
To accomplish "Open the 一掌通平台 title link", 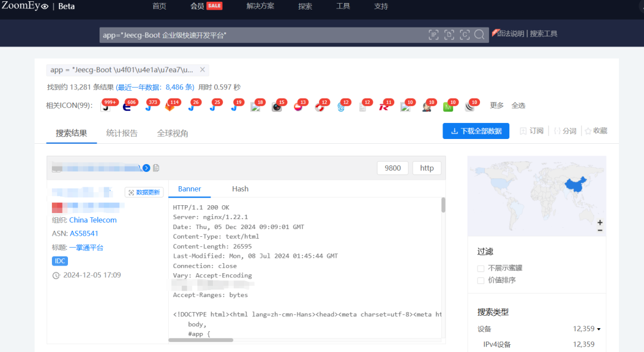I will click(86, 248).
